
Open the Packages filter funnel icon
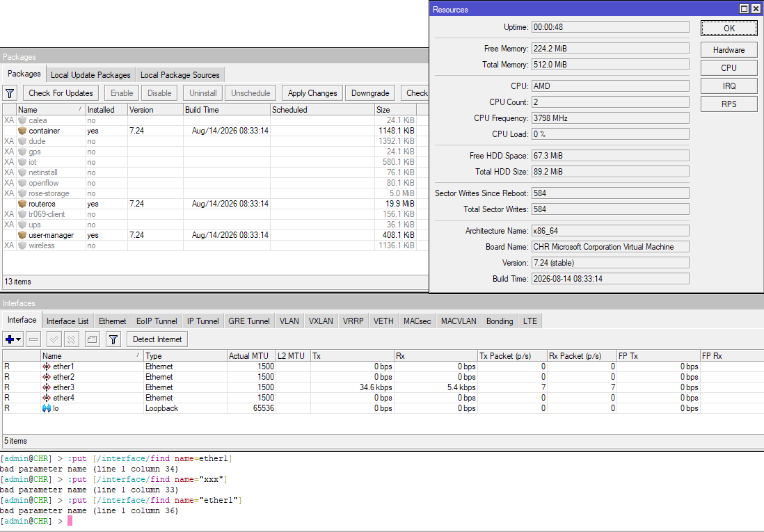(x=10, y=93)
